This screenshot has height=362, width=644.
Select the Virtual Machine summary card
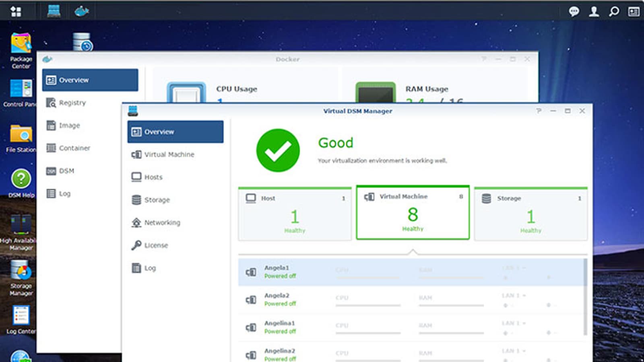413,212
